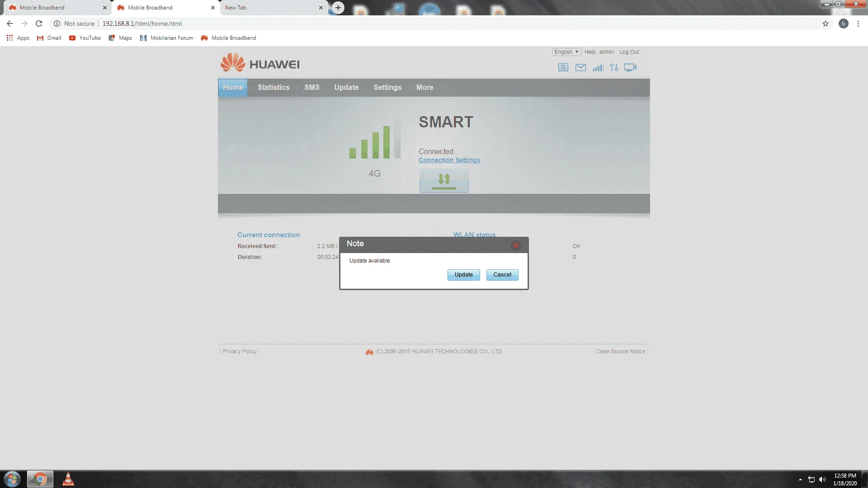Open the Maps bookmark
The height and width of the screenshot is (488, 868).
[x=120, y=38]
